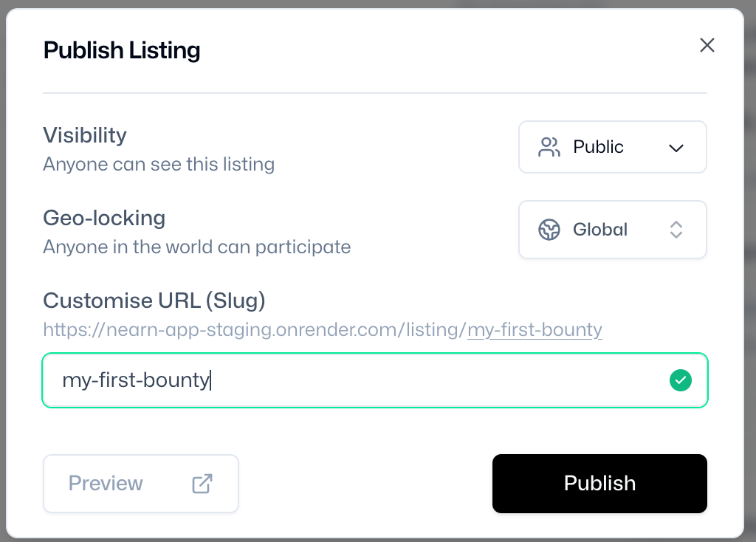Click the Preview button
Image resolution: width=756 pixels, height=542 pixels.
coord(141,484)
